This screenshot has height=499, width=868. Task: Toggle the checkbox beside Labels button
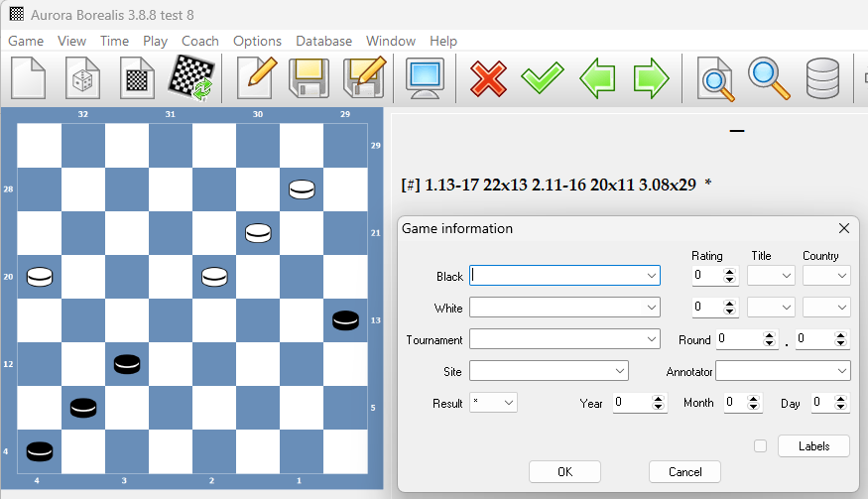coord(761,446)
